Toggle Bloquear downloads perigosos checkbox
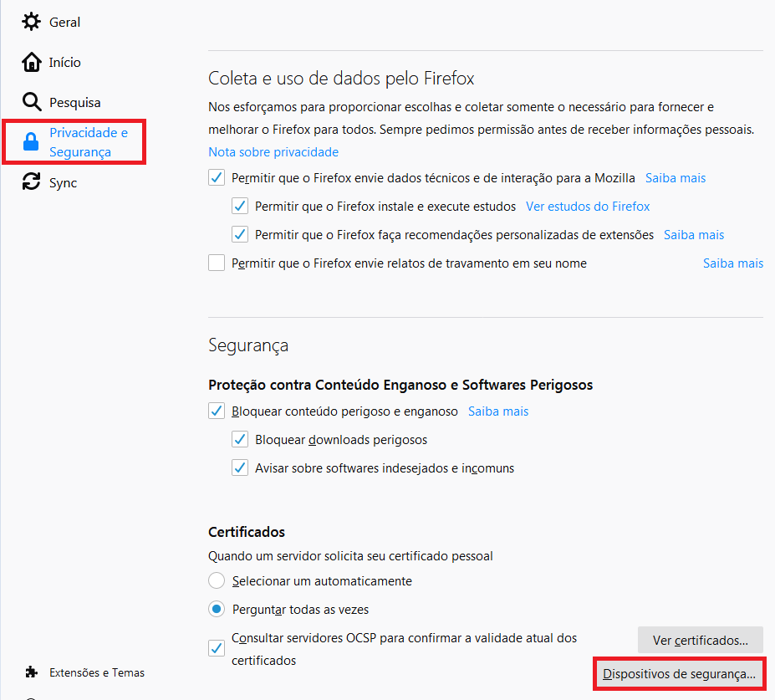This screenshot has height=700, width=775. click(240, 439)
